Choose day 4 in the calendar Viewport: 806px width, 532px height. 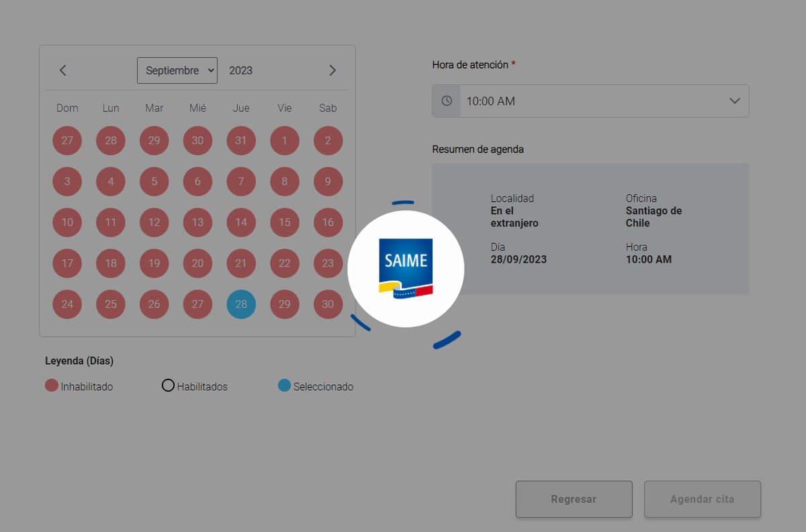coord(111,181)
